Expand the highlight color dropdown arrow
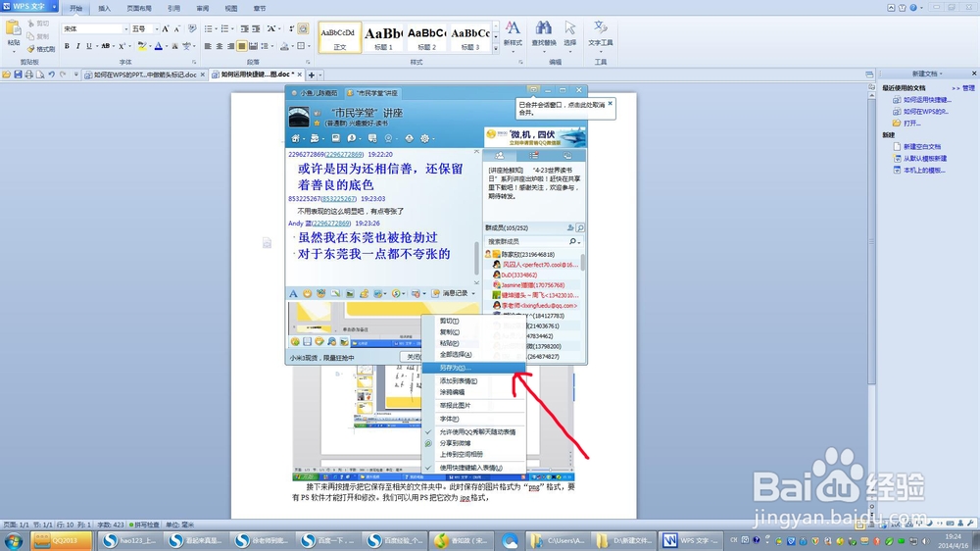The width and height of the screenshot is (980, 551). point(150,46)
